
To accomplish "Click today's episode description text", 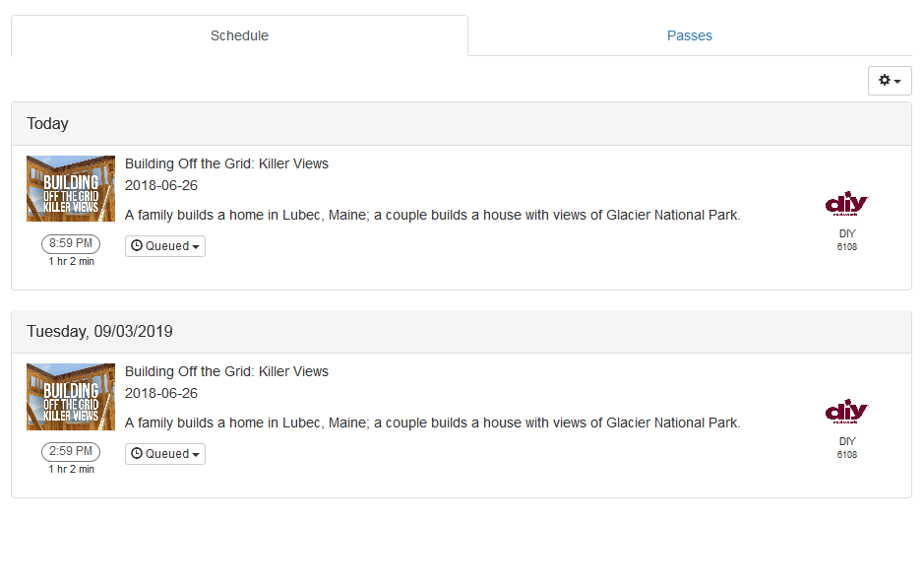I will 432,215.
